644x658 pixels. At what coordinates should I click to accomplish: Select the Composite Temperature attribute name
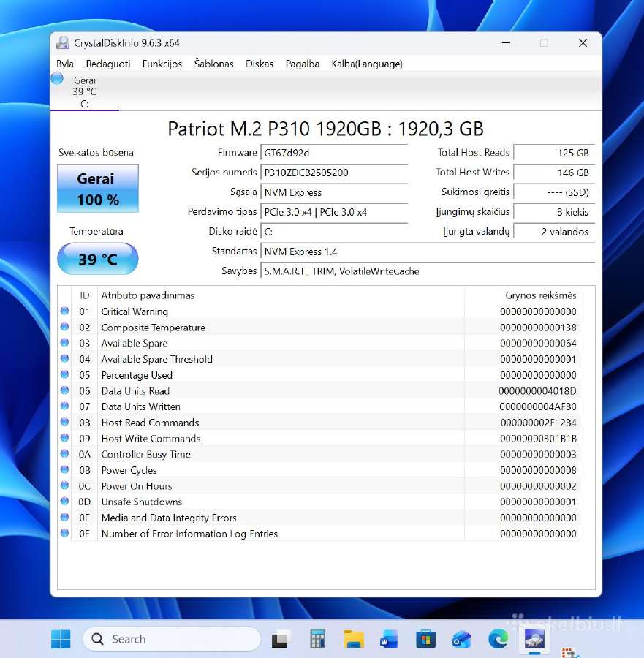tap(153, 328)
